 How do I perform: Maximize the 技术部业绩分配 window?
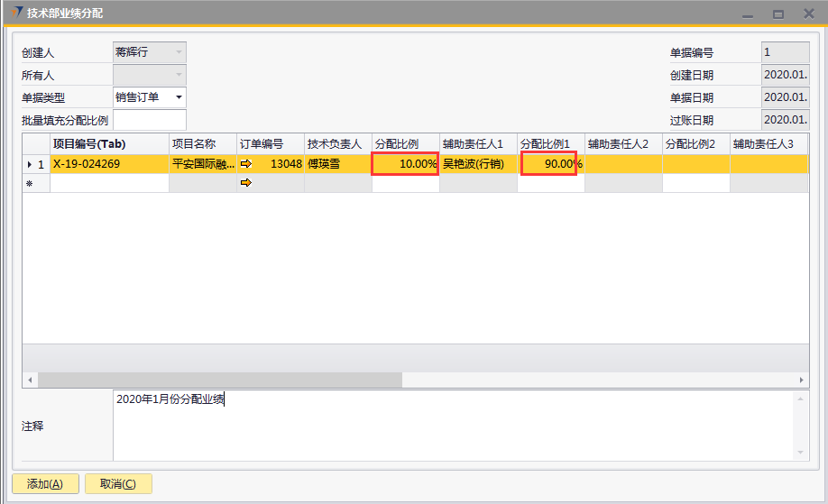click(x=777, y=14)
